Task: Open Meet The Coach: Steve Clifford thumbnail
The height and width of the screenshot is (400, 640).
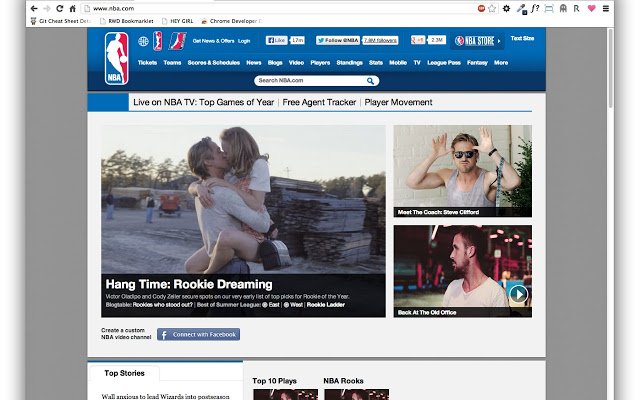Action: [x=462, y=171]
